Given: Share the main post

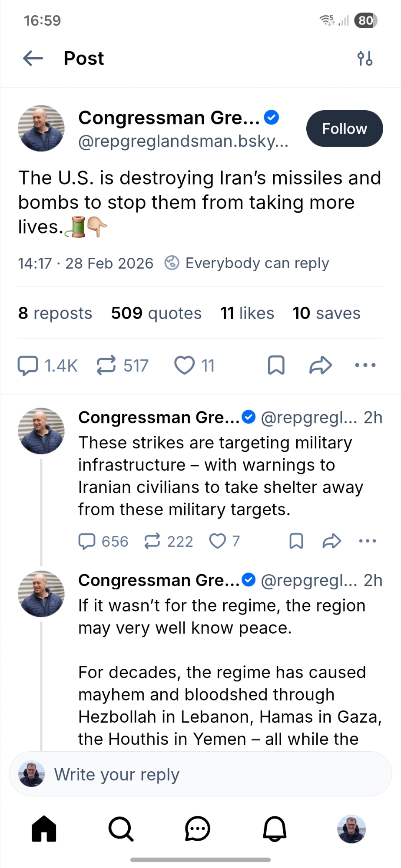Looking at the screenshot, I should pos(321,365).
